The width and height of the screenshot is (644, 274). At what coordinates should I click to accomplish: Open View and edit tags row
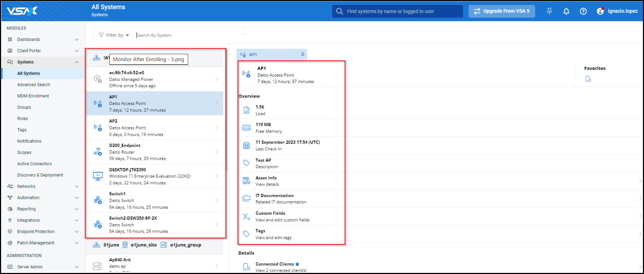(x=441, y=234)
